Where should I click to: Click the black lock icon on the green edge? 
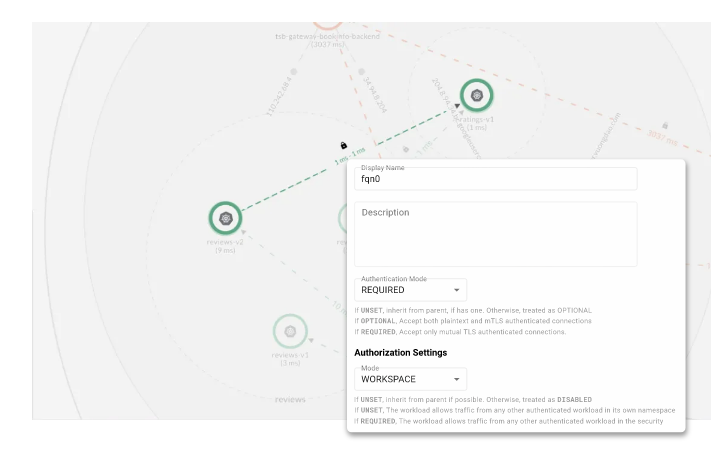pos(343,145)
